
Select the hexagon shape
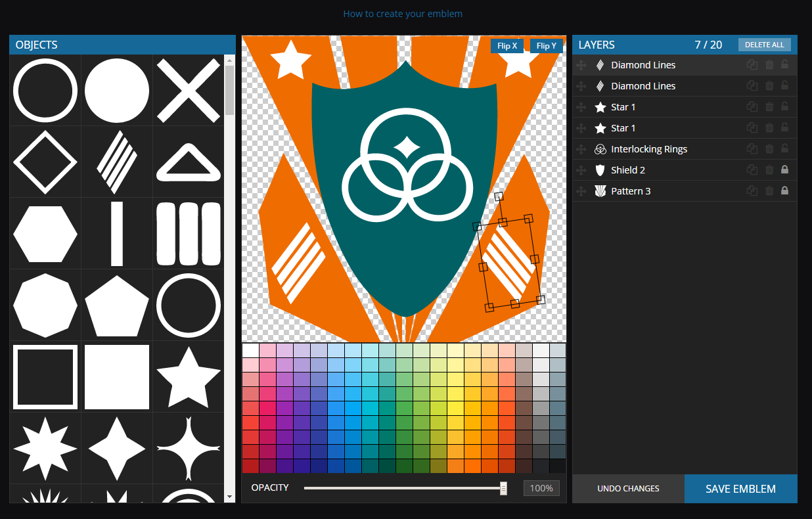coord(45,233)
